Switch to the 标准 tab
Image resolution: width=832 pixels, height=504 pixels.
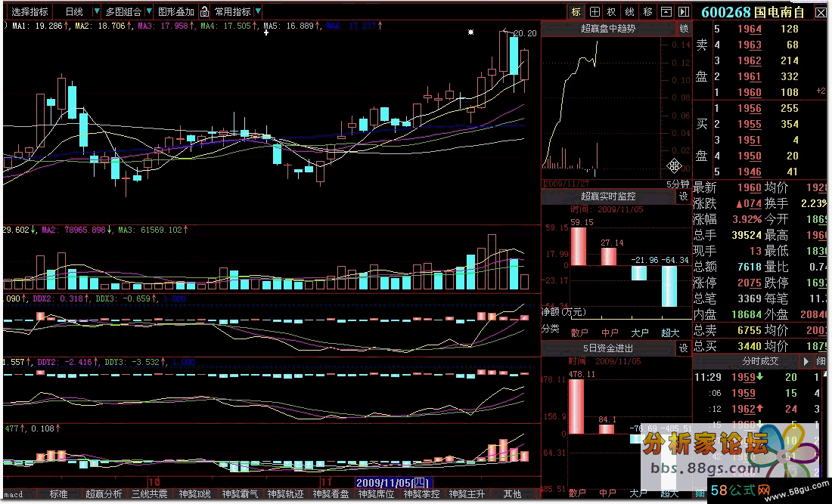coord(58,494)
